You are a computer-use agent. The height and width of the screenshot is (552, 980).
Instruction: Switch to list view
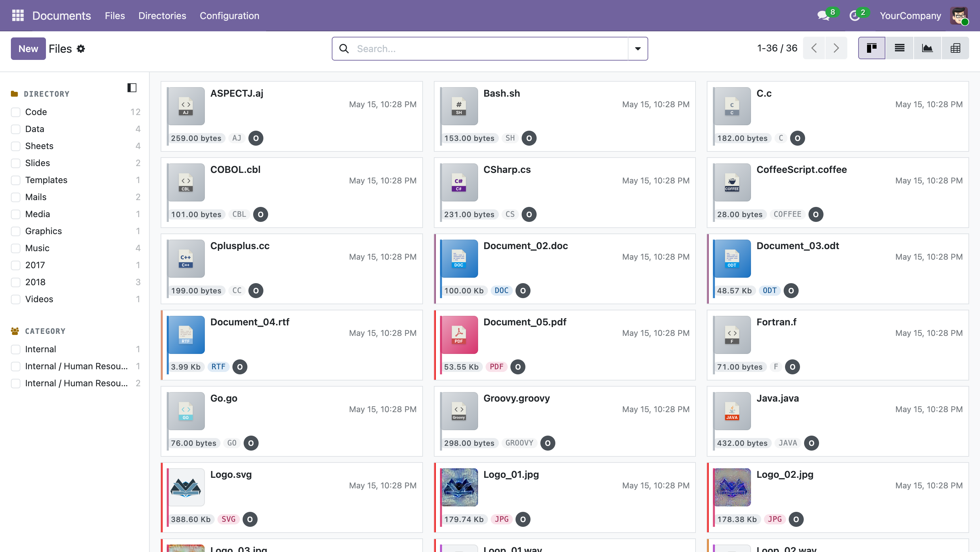point(899,48)
